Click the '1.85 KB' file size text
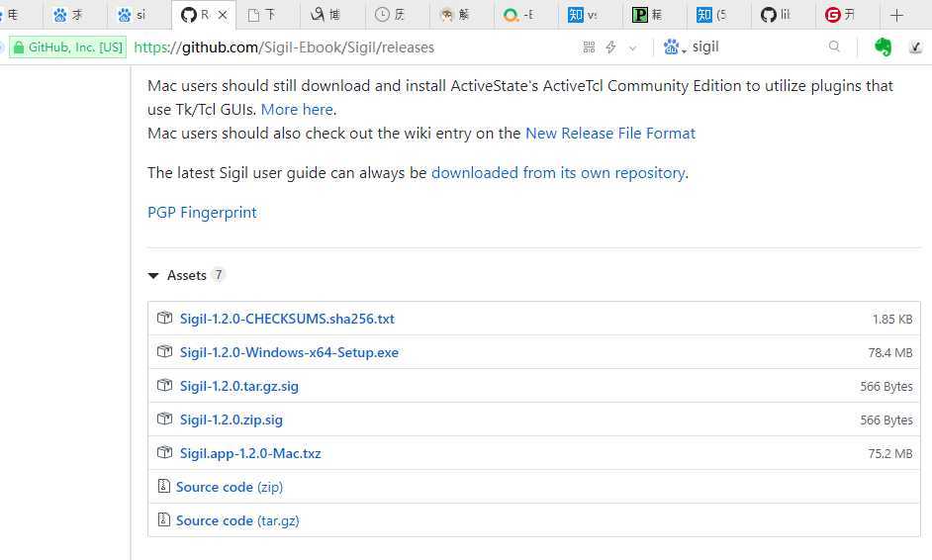The height and width of the screenshot is (560, 932). 892,320
